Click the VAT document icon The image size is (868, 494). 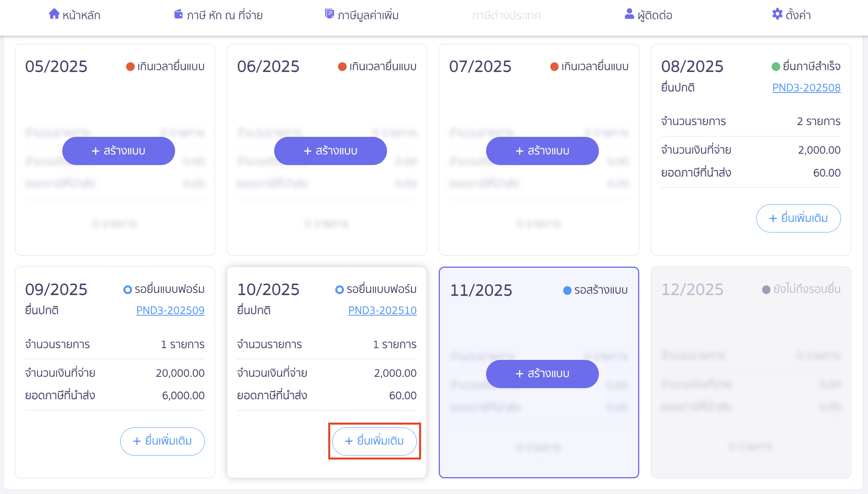[329, 14]
